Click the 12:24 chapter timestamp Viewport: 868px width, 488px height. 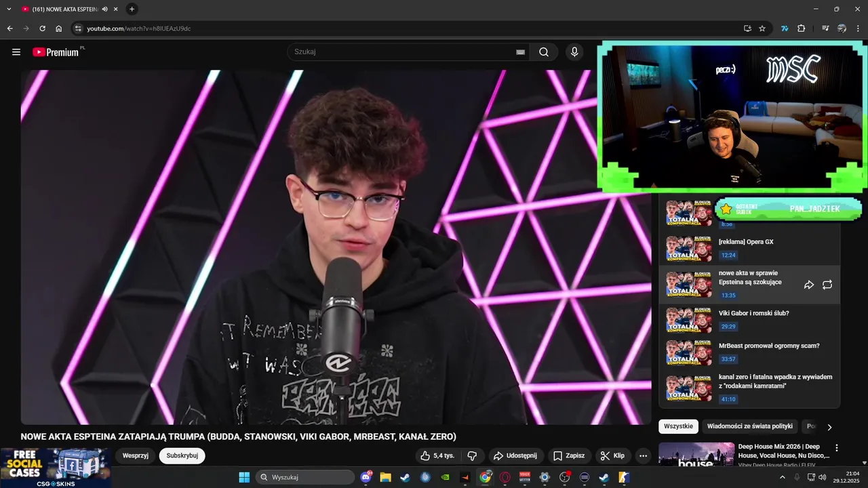[728, 256]
